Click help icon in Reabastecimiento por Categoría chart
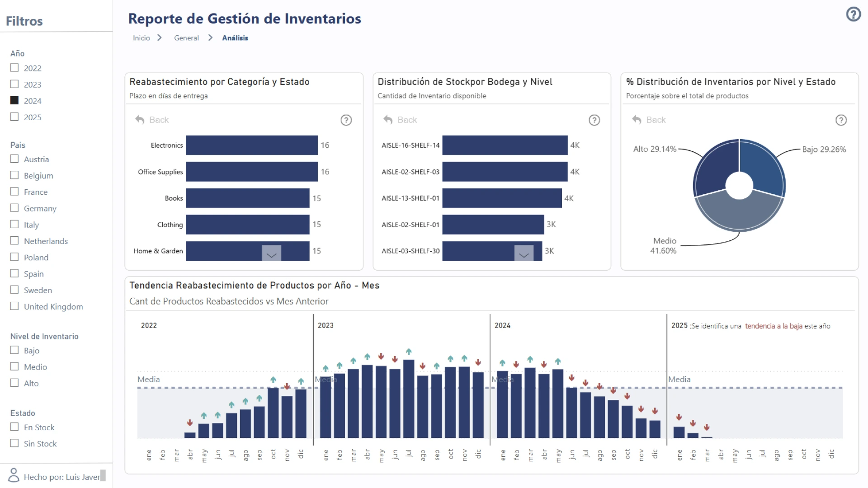The width and height of the screenshot is (868, 488). (346, 120)
